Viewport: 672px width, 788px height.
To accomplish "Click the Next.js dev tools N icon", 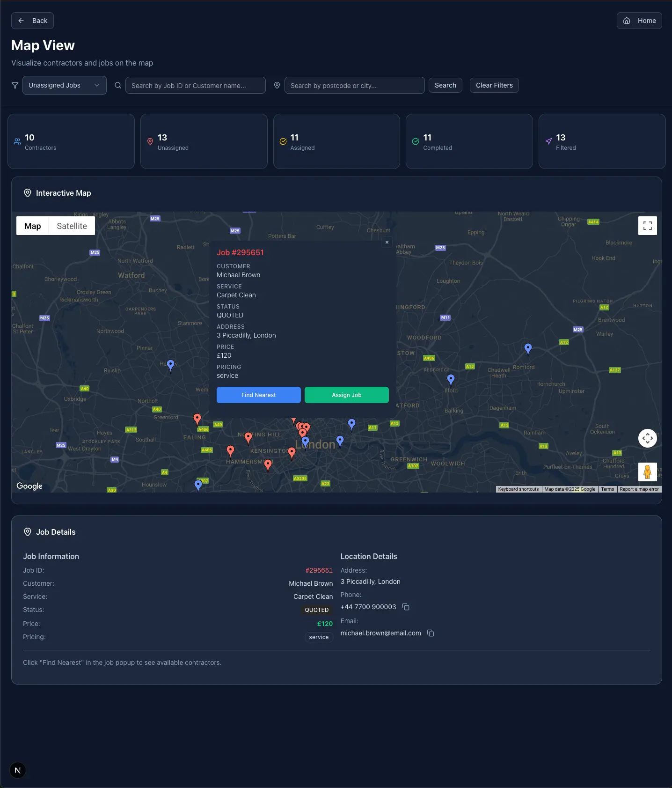I will click(x=18, y=770).
